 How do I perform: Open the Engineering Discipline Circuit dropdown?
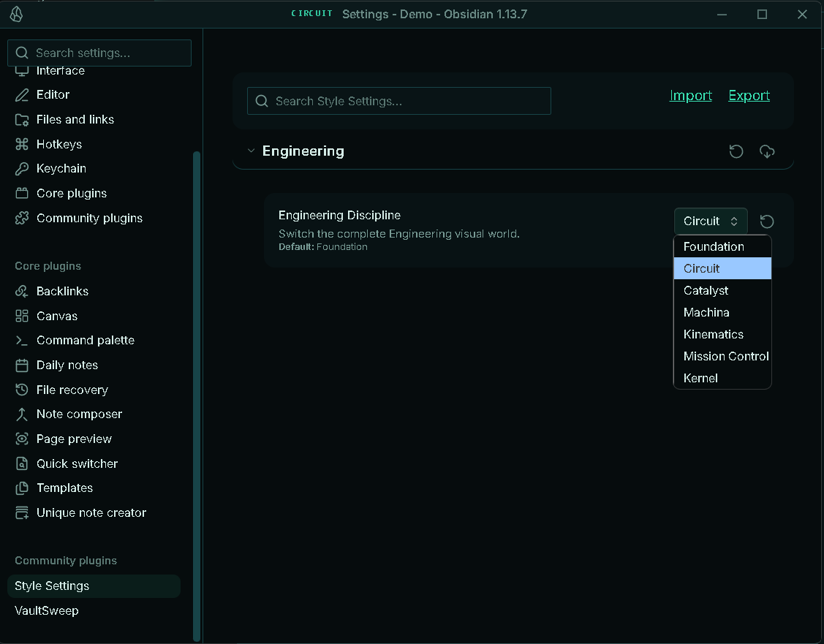711,221
